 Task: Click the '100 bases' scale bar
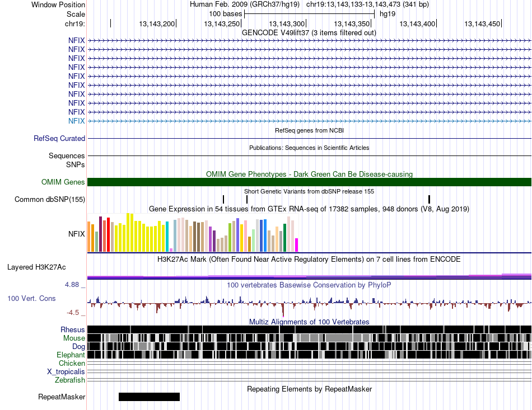click(309, 14)
